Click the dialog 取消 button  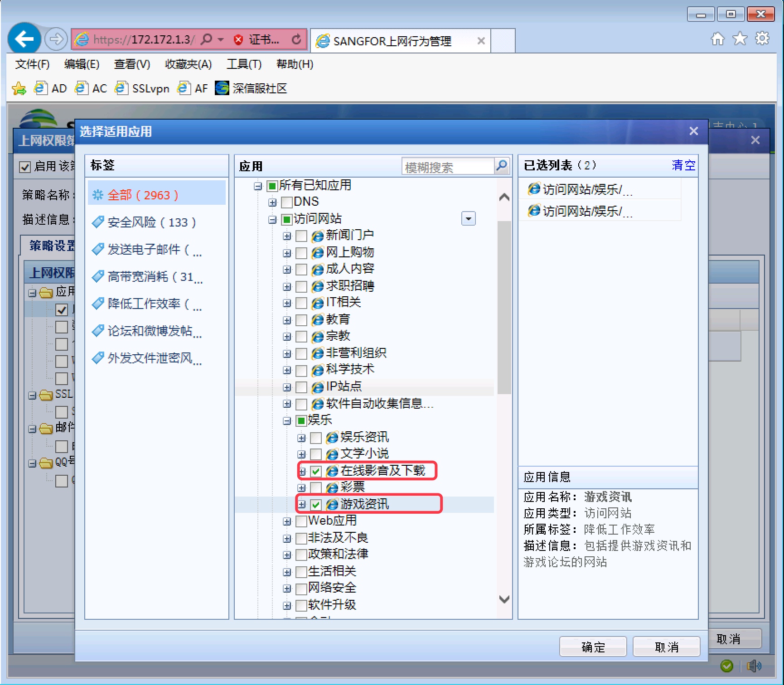pyautogui.click(x=667, y=646)
